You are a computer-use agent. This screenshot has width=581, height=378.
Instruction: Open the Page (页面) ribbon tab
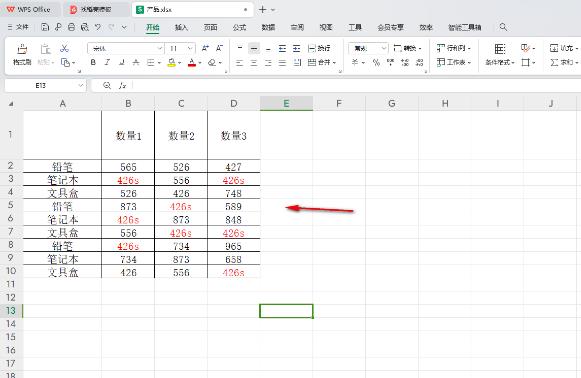(210, 27)
